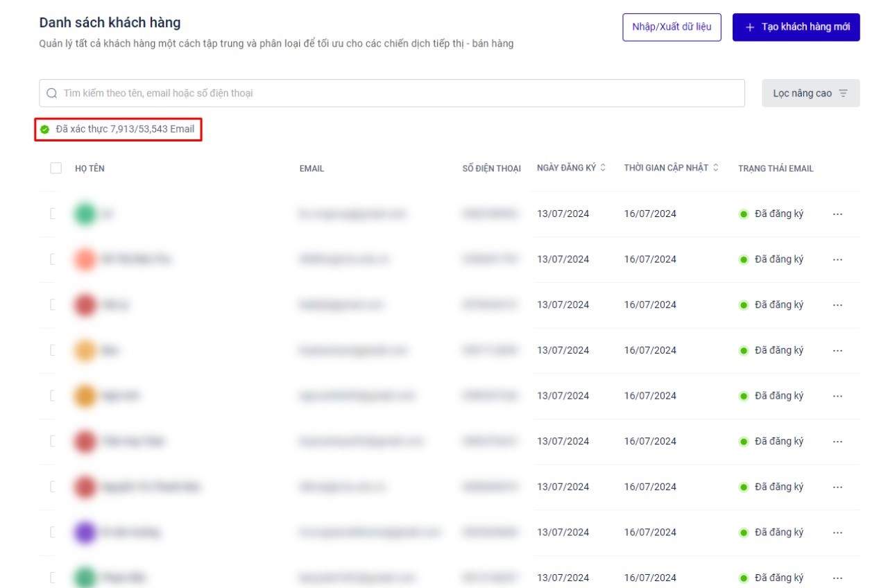Click the Nhập/Xuất dữ liệu button
The height and width of the screenshot is (588, 888).
(x=672, y=27)
